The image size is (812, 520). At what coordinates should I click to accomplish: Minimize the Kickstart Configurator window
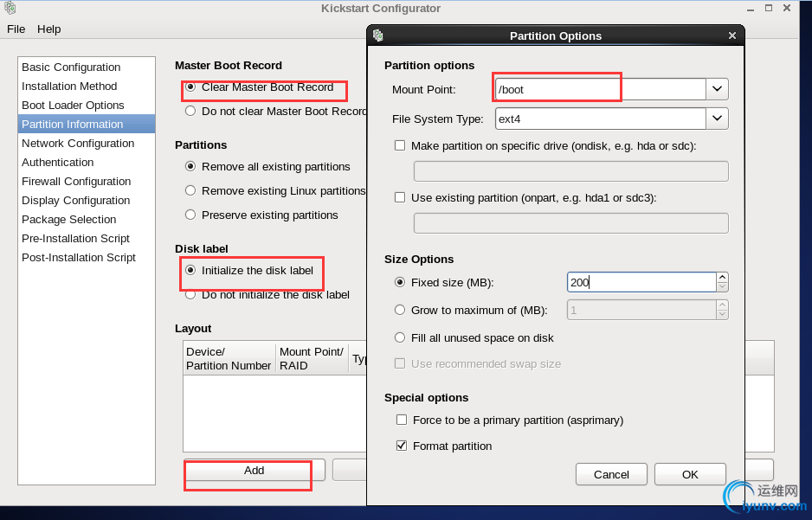tap(751, 9)
